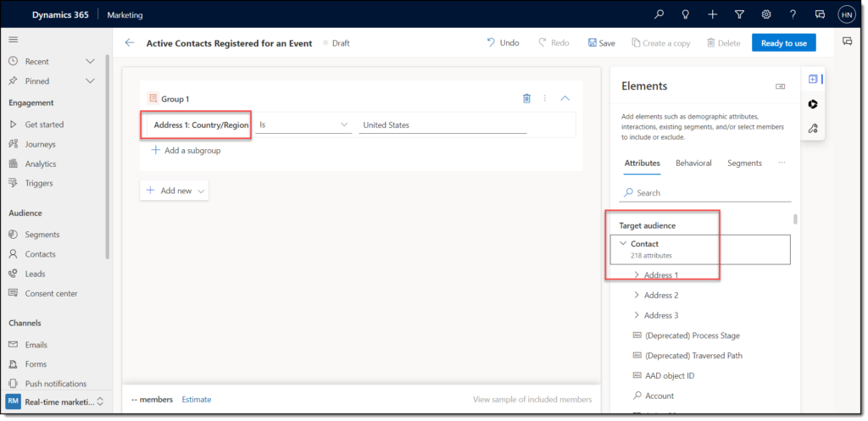Click the help question mark icon
Viewport: 868px width, 421px height.
pyautogui.click(x=793, y=15)
